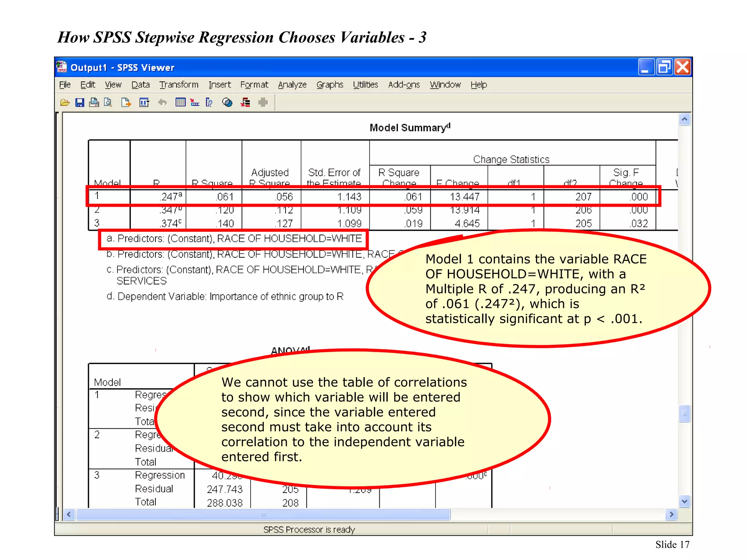The height and width of the screenshot is (560, 747).
Task: Open the View menu
Action: [113, 85]
